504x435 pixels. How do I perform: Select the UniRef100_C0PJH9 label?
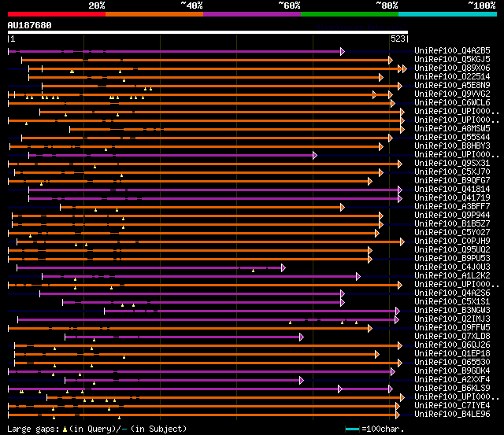point(452,241)
